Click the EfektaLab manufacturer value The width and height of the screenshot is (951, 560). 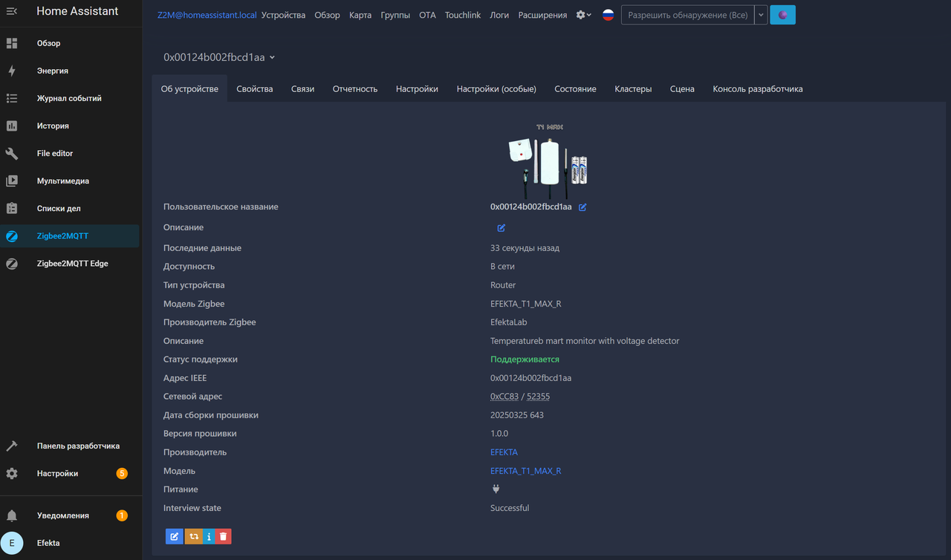coord(509,322)
